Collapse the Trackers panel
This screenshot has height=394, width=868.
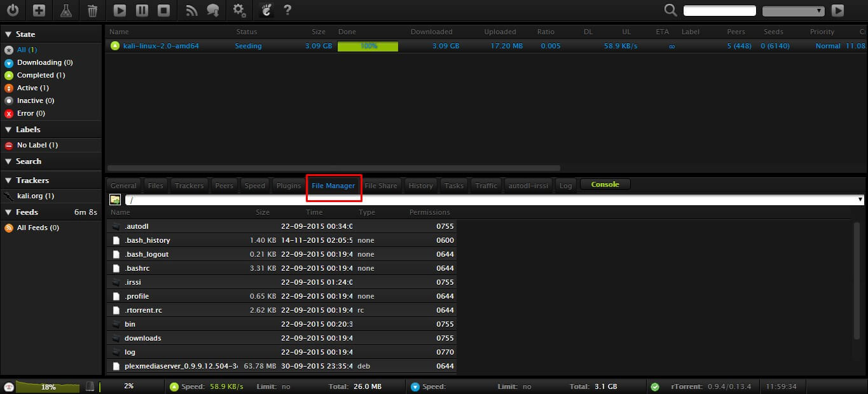(x=9, y=180)
